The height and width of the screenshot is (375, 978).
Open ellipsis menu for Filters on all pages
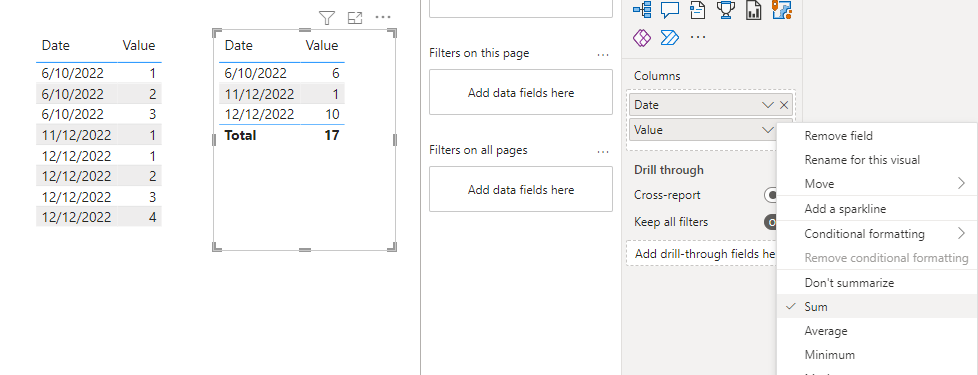[x=603, y=151]
